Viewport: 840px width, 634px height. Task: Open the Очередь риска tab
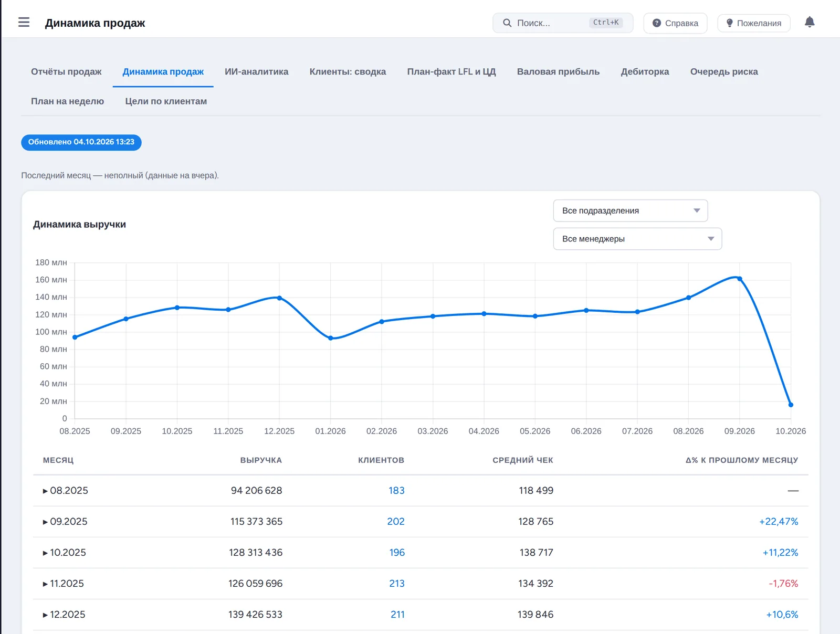[724, 72]
